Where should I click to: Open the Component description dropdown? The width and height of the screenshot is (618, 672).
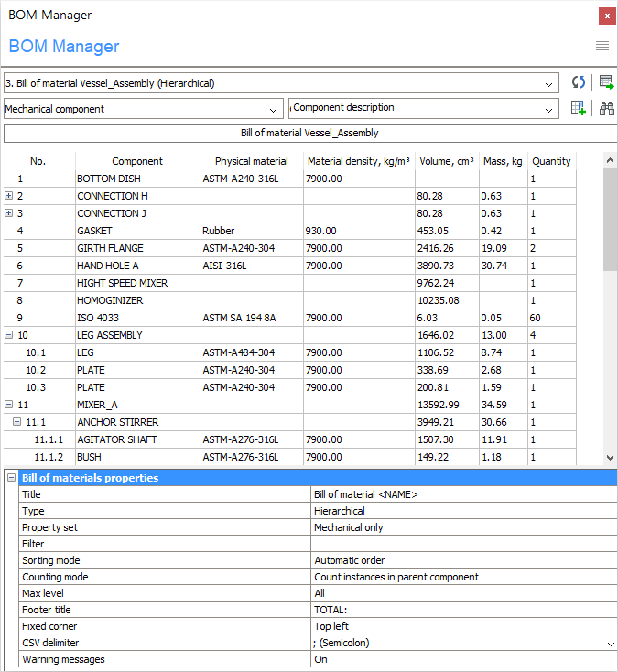pos(548,109)
